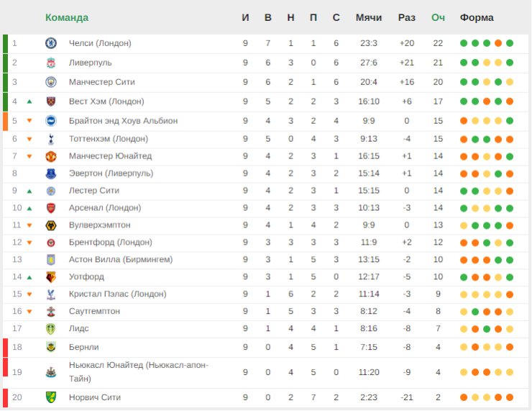The width and height of the screenshot is (532, 411).
Task: Click the Manchester United crest icon
Action: (x=51, y=156)
